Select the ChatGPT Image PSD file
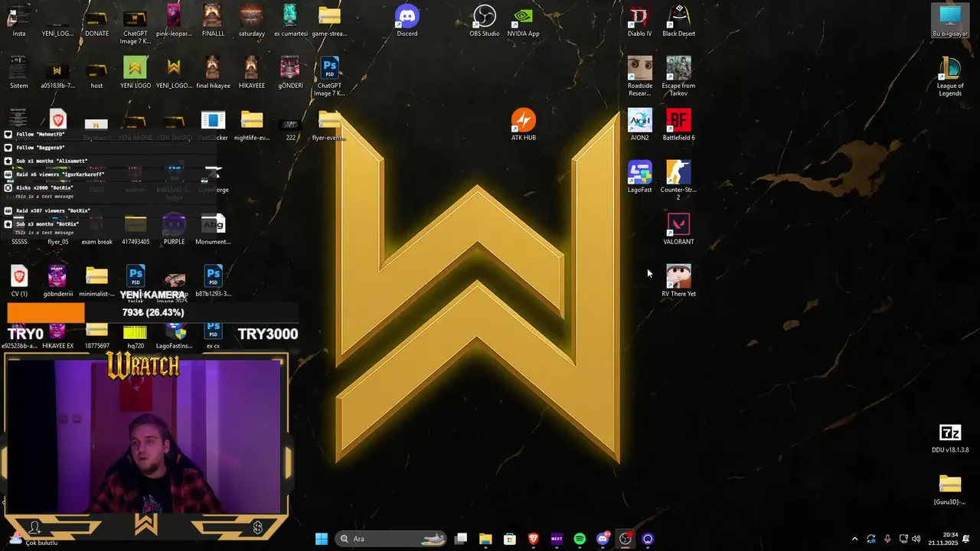The height and width of the screenshot is (551, 980). click(329, 77)
